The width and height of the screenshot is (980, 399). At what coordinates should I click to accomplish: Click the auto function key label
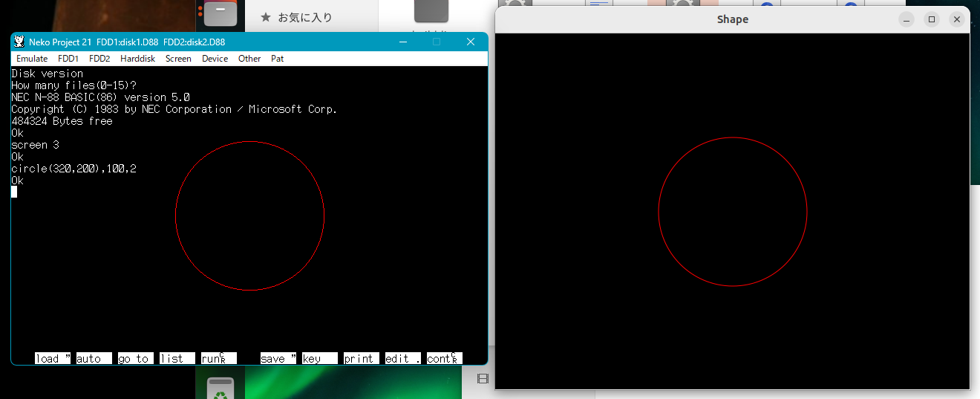tap(94, 358)
